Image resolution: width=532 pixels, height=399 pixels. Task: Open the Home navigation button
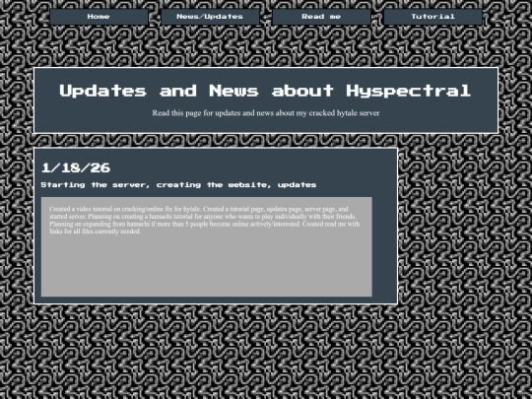pyautogui.click(x=99, y=17)
